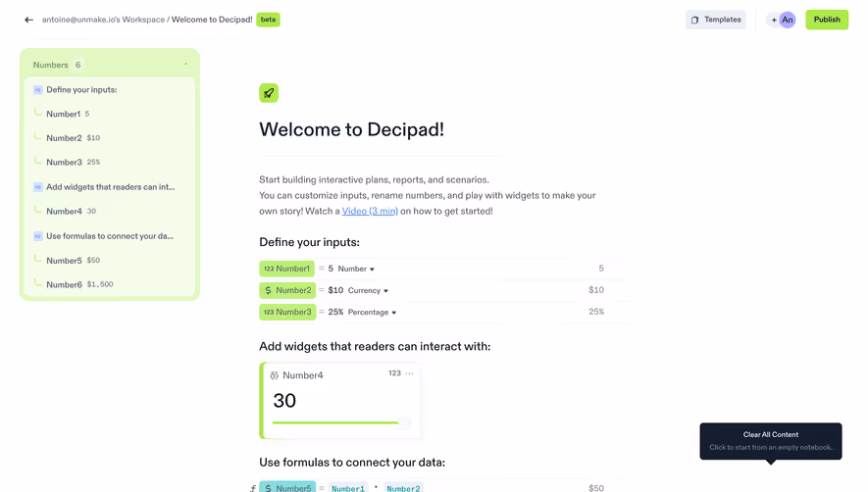Click the H2 icon beside 'Add widgets that readers'
This screenshot has height=492, width=868.
[37, 187]
